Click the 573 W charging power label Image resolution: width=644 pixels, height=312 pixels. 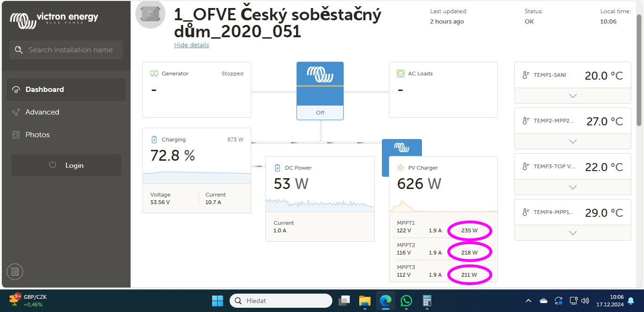235,140
